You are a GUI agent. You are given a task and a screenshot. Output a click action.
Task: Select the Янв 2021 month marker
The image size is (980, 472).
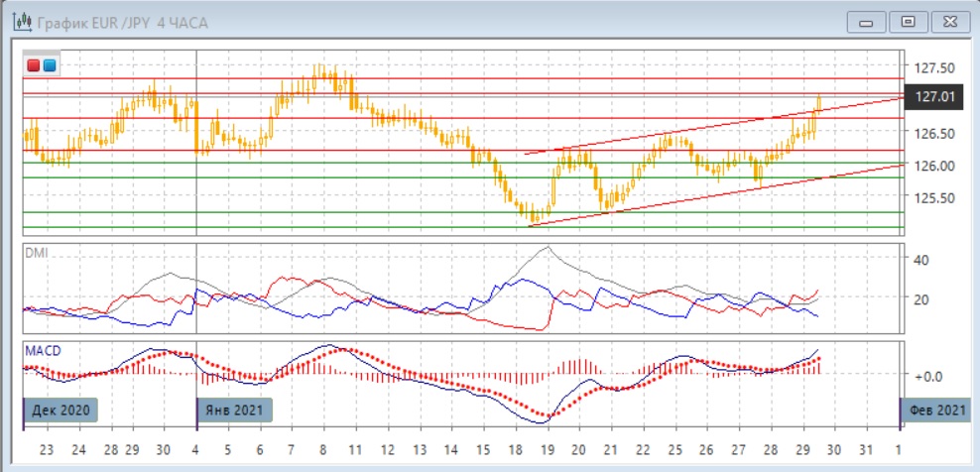[x=235, y=409]
